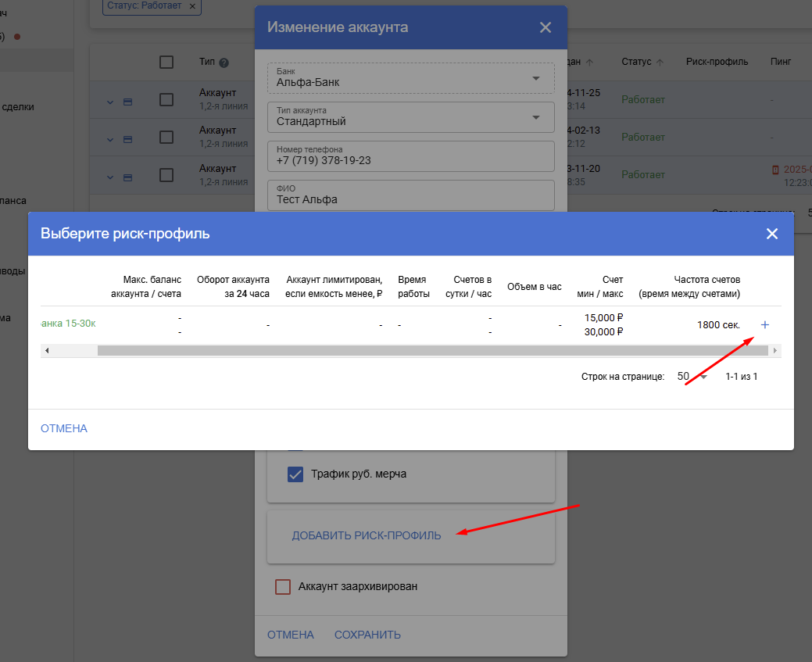
Task: Close the account edit dialog
Action: (x=546, y=28)
